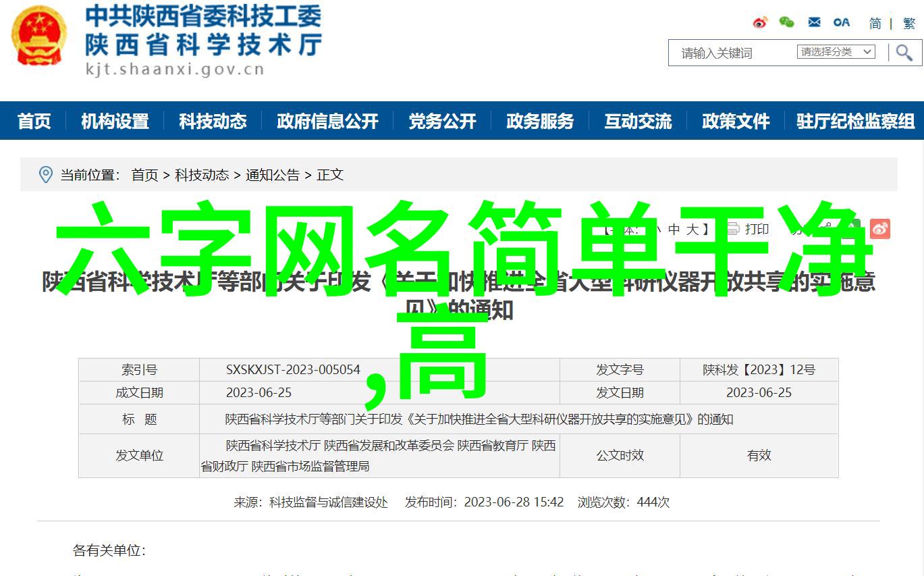924x576 pixels.
Task: Click the blue mail envelope icon
Action: click(815, 22)
